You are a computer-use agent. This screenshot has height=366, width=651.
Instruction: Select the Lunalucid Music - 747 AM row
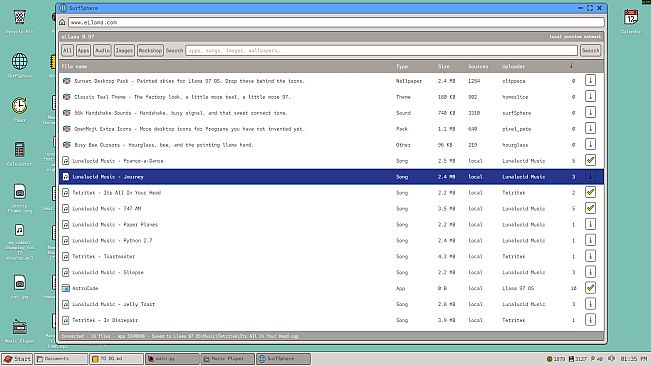(x=331, y=208)
